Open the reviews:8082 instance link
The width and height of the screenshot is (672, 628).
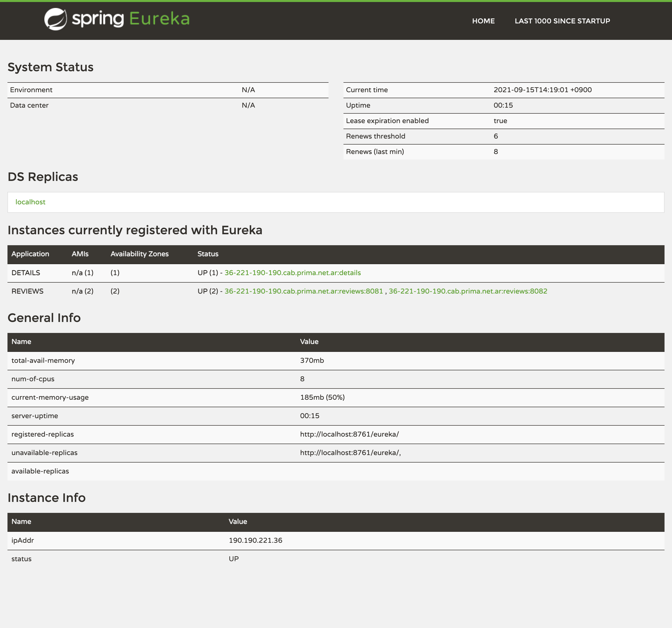pyautogui.click(x=468, y=291)
